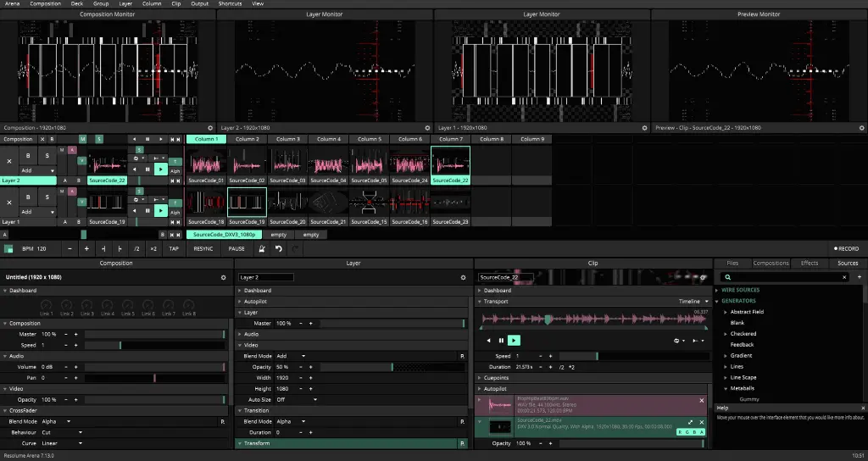The height and width of the screenshot is (461, 868).
Task: Click the RESYNC button
Action: (203, 249)
